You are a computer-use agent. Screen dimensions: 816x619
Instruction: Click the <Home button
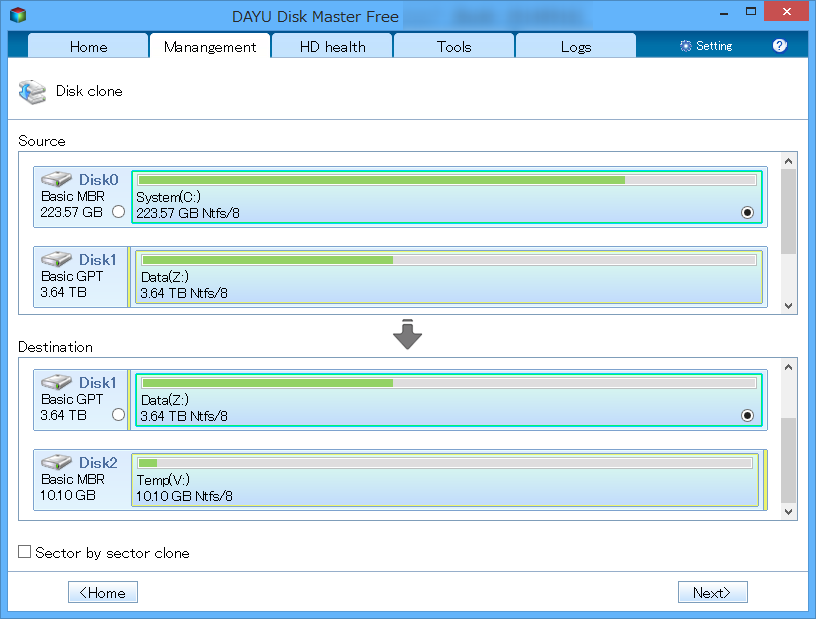(x=103, y=592)
